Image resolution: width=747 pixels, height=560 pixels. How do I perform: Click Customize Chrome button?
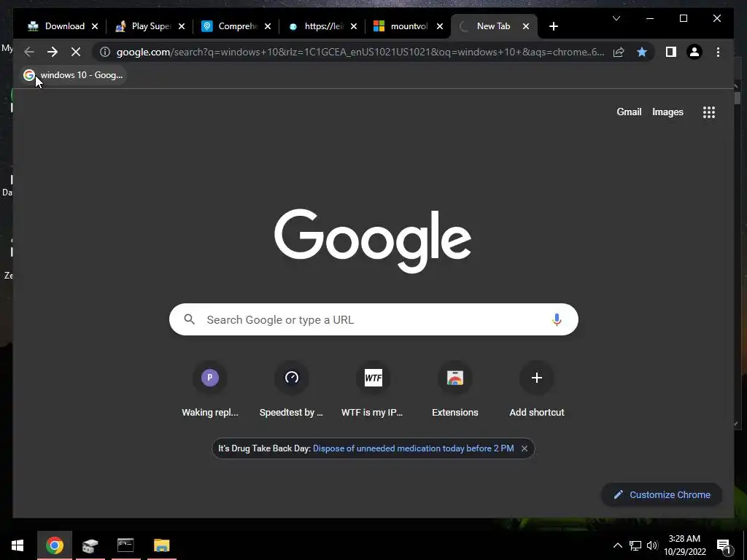tap(662, 495)
